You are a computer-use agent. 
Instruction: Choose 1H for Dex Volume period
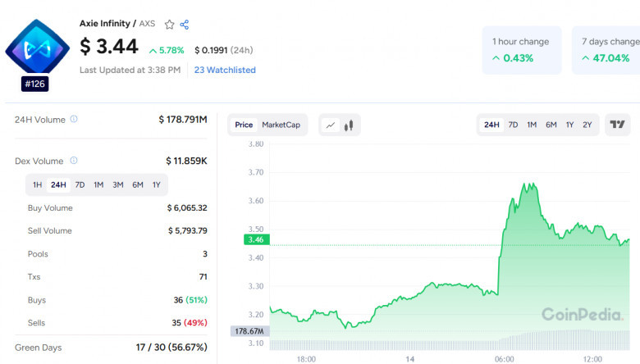click(x=37, y=185)
